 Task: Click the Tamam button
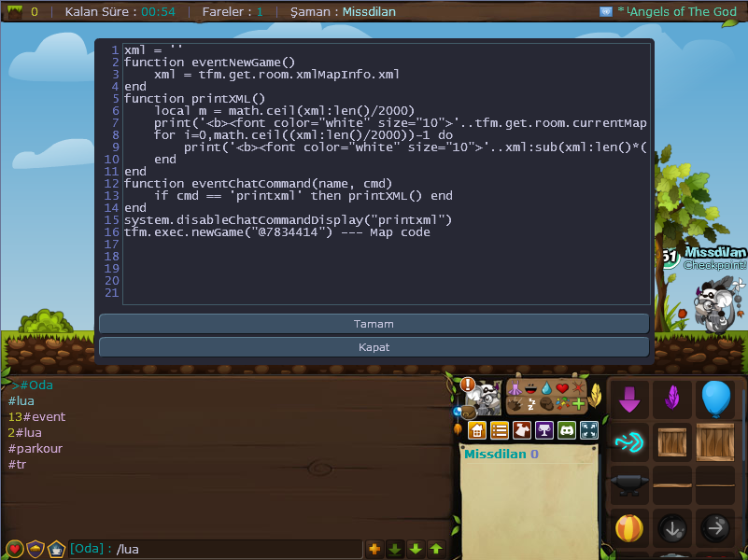pyautogui.click(x=374, y=324)
